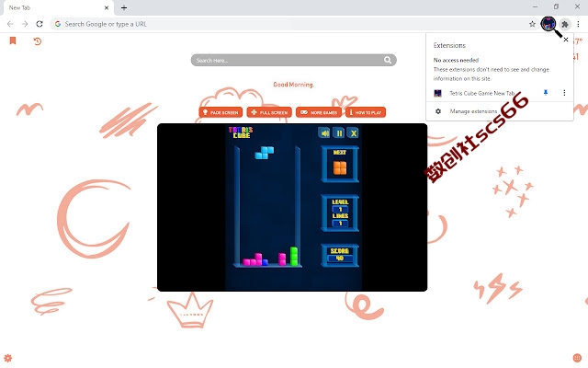Image resolution: width=588 pixels, height=368 pixels.
Task: Type in the Search Here field
Action: [294, 60]
